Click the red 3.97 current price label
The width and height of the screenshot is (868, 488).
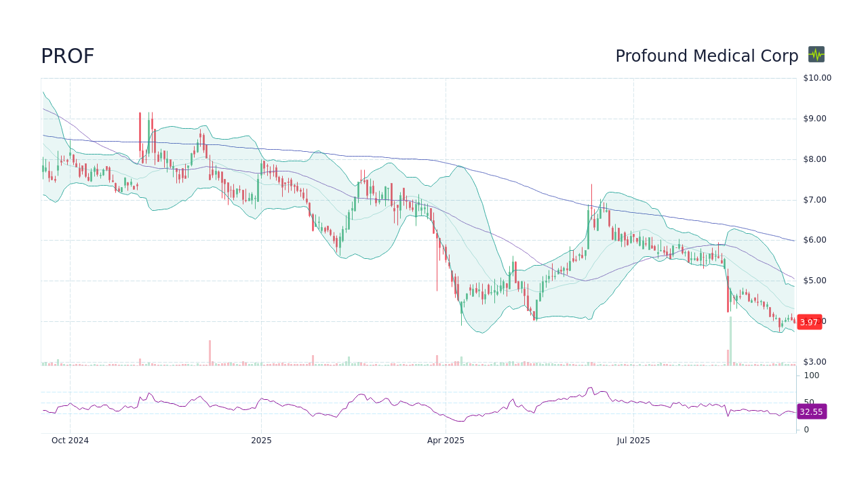(809, 322)
